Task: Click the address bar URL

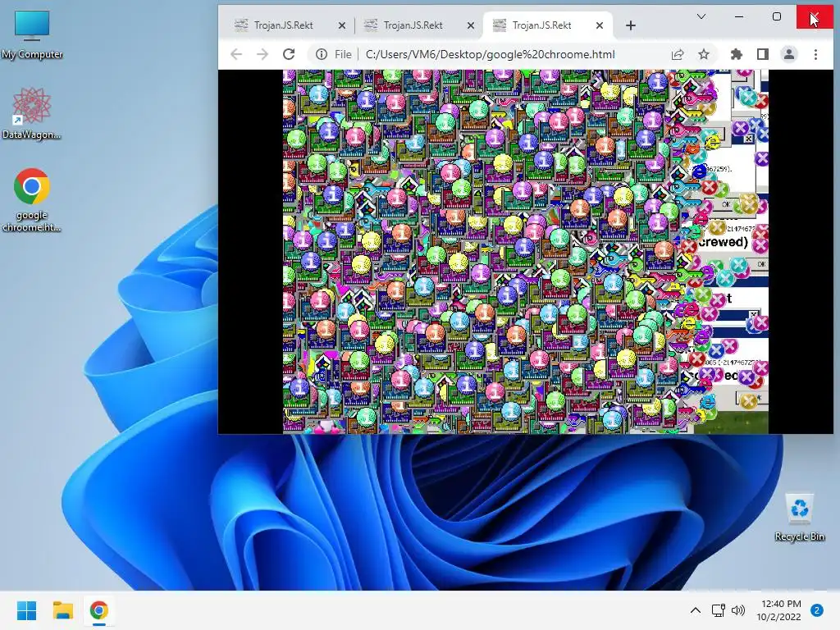Action: [x=491, y=54]
